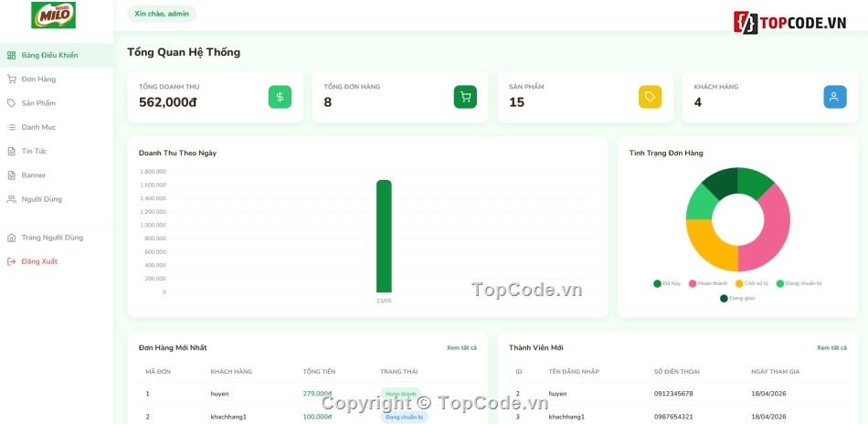Click phone number 0912345678

pyautogui.click(x=673, y=394)
